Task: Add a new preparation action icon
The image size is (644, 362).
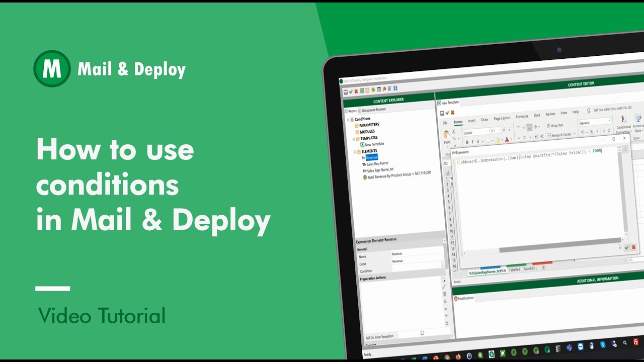Action: pyautogui.click(x=443, y=279)
